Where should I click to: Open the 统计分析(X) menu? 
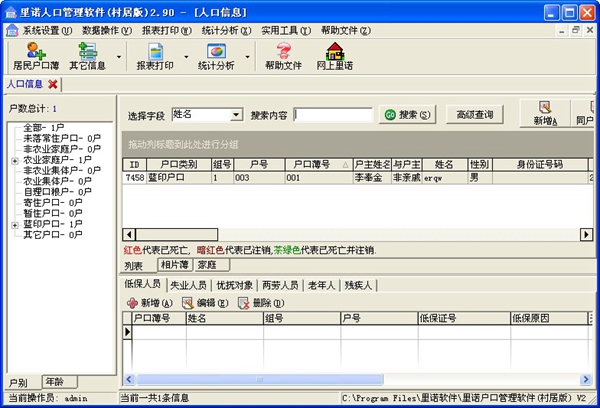(226, 30)
